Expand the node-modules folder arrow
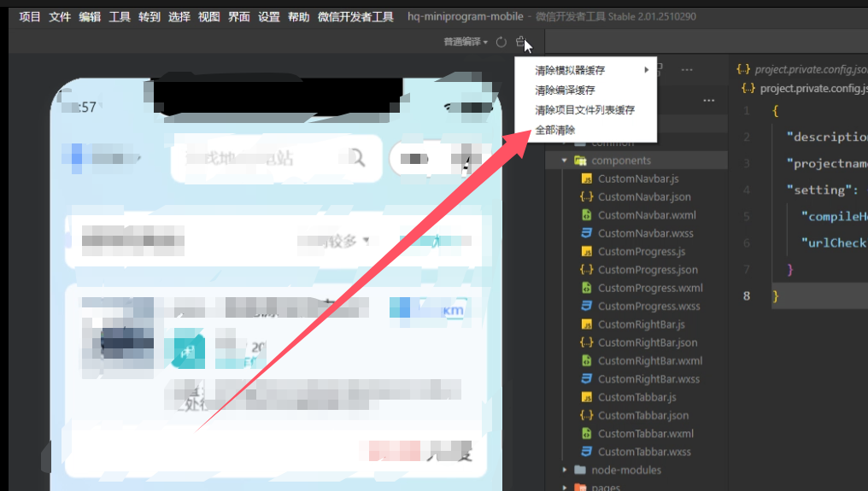Viewport: 868px width, 491px height. 564,470
